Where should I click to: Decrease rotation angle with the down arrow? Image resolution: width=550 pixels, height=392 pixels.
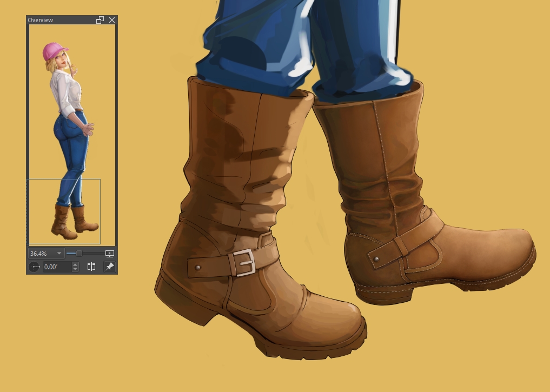coord(75,269)
